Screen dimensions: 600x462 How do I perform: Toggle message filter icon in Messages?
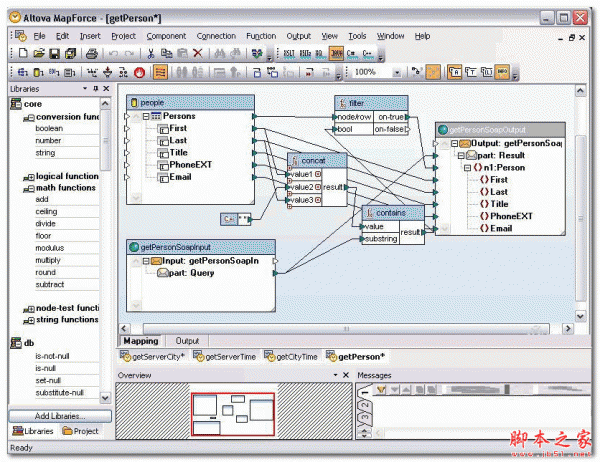[x=380, y=390]
